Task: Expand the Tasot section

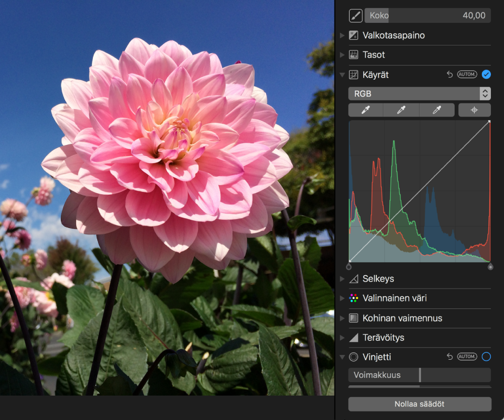Action: 342,55
